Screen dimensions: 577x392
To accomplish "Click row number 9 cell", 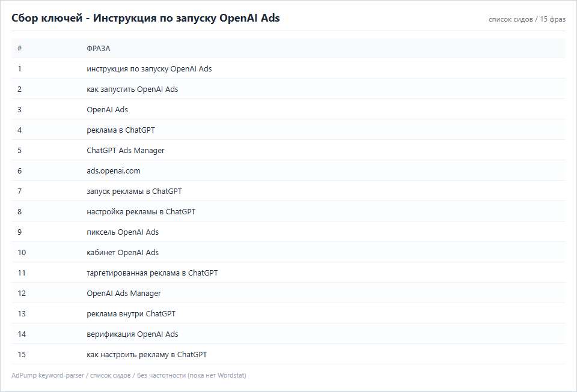I will pos(19,232).
